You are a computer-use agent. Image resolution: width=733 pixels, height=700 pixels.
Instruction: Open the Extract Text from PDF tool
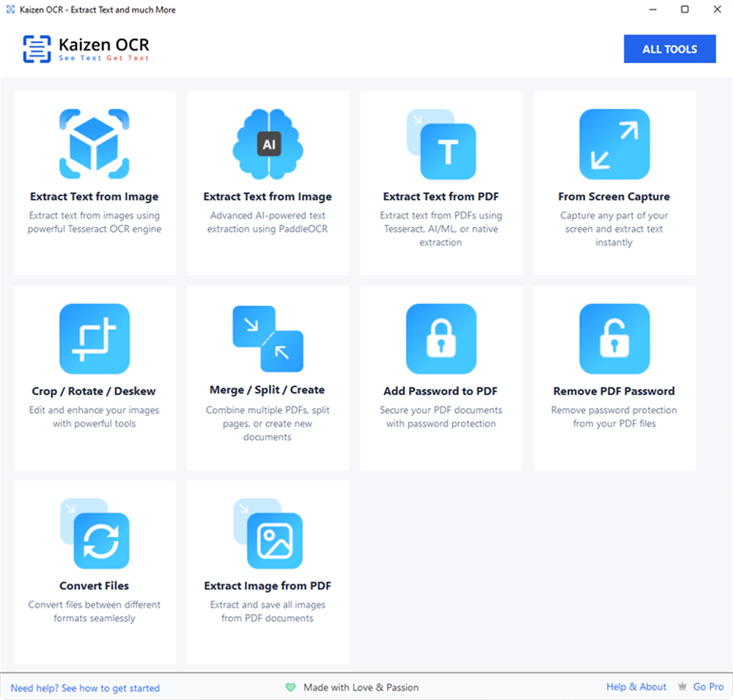[x=441, y=183]
